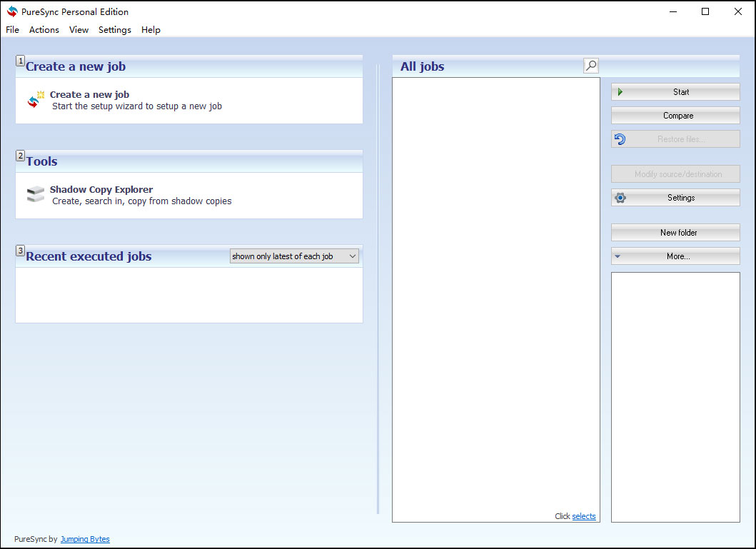Minimize the PureSync window

(x=673, y=11)
